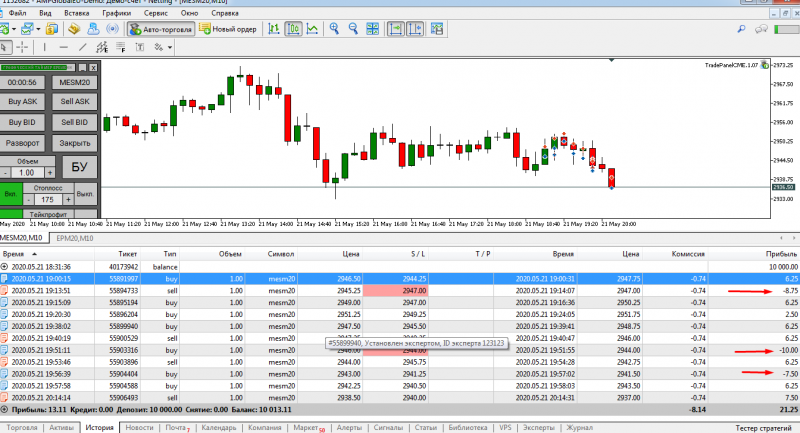Click the Закрыть button in trade panel
This screenshot has height=433, width=800.
point(74,143)
